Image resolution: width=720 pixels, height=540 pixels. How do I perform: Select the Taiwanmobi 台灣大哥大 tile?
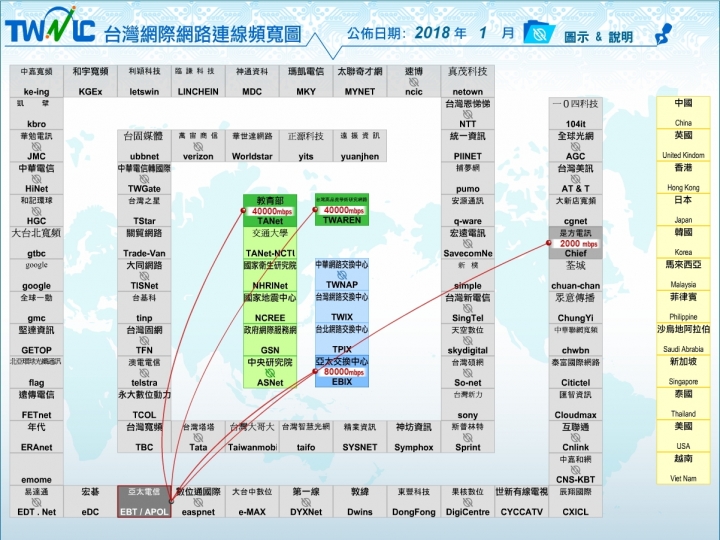click(x=252, y=437)
